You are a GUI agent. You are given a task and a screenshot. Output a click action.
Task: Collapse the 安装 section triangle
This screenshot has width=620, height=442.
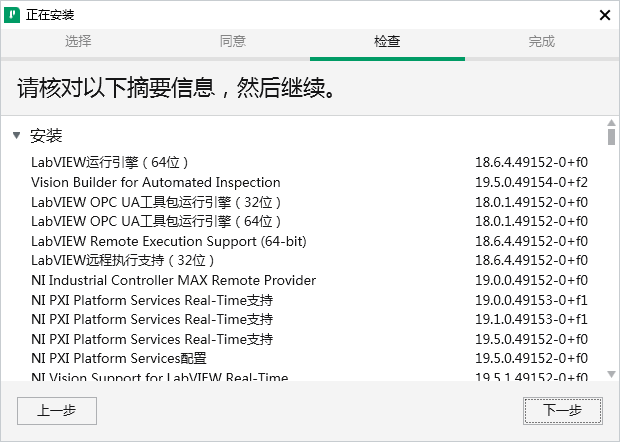tap(17, 135)
